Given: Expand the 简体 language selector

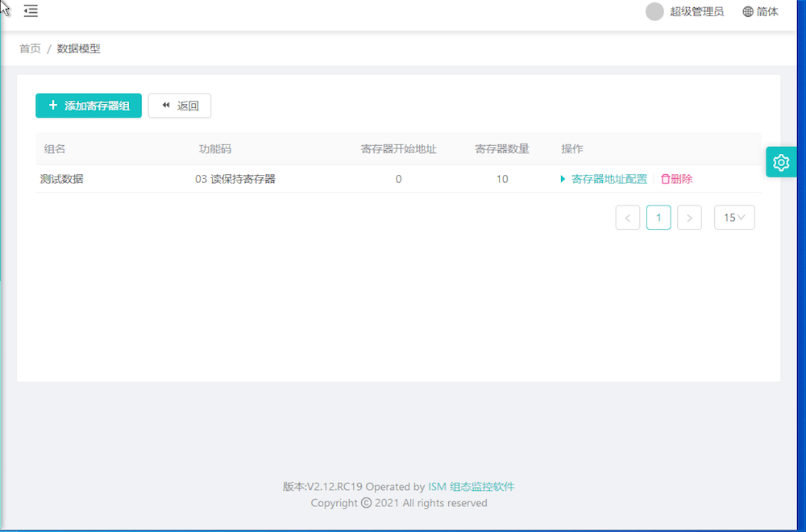Looking at the screenshot, I should pos(767,12).
